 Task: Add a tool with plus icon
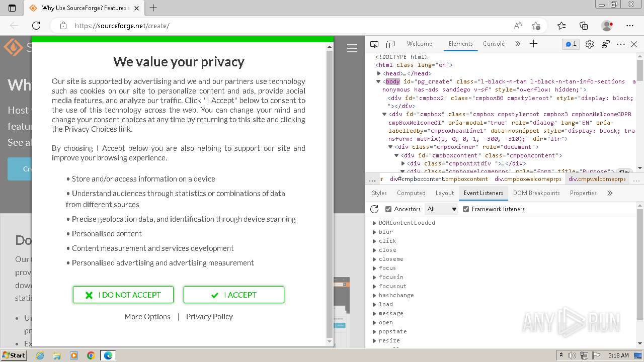[534, 44]
